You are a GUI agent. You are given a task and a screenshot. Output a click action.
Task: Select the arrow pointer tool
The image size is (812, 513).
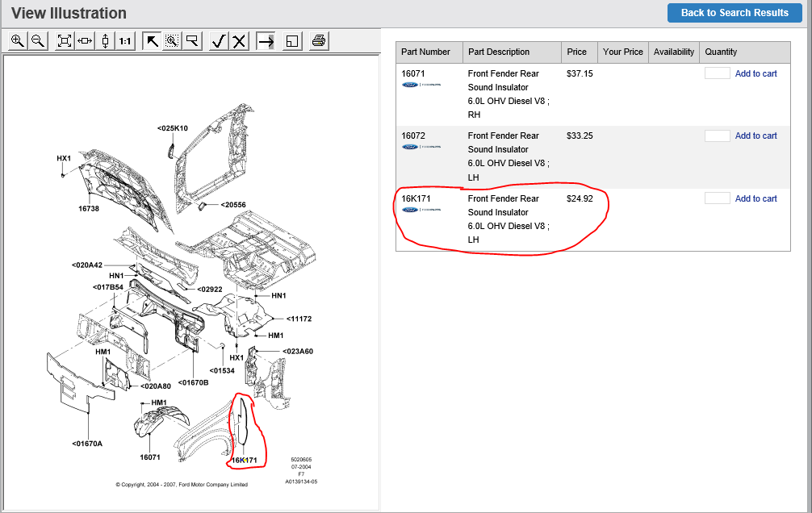[152, 41]
